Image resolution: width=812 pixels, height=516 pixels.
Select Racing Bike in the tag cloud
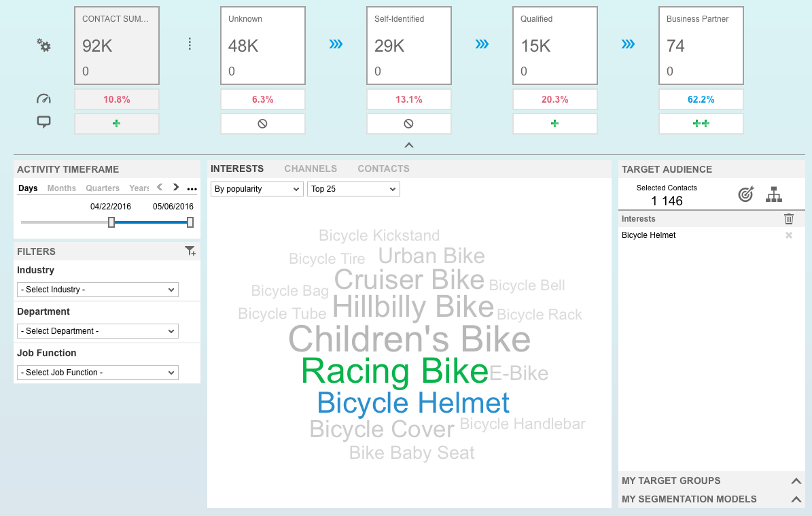point(394,371)
